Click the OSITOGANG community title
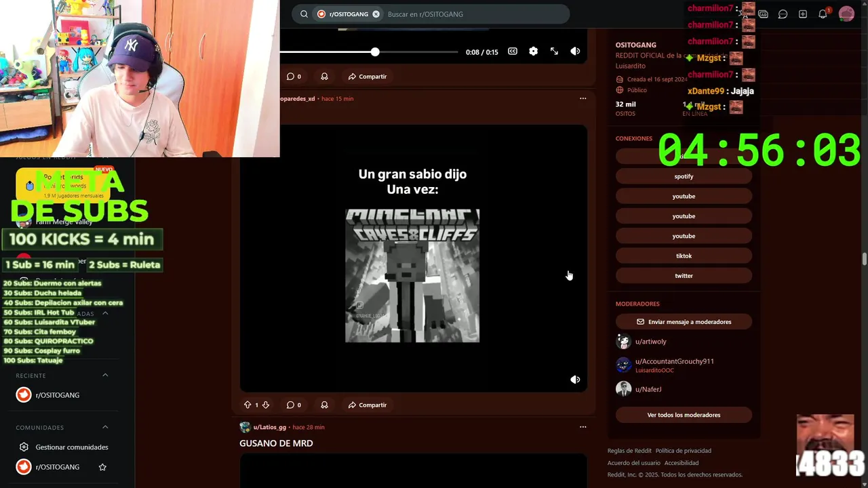Screen dimensions: 868x488 (x=635, y=45)
